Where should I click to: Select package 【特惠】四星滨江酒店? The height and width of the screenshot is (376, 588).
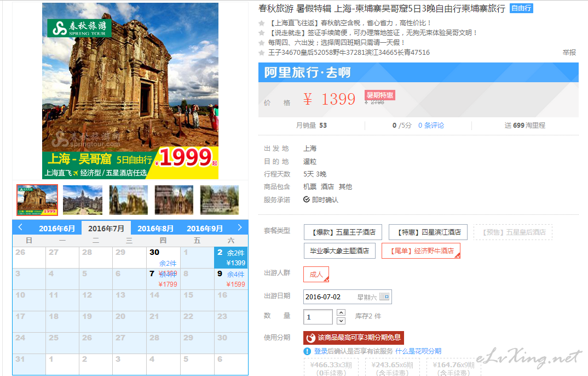click(x=428, y=232)
